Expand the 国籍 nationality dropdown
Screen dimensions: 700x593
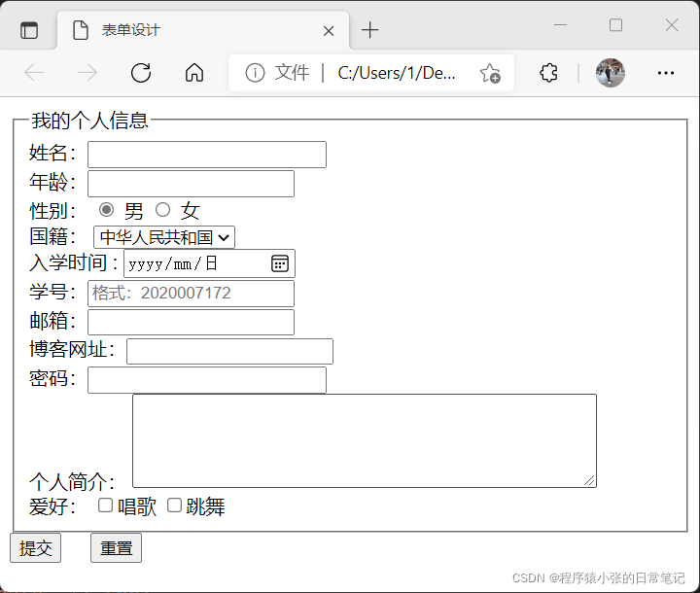pos(164,237)
